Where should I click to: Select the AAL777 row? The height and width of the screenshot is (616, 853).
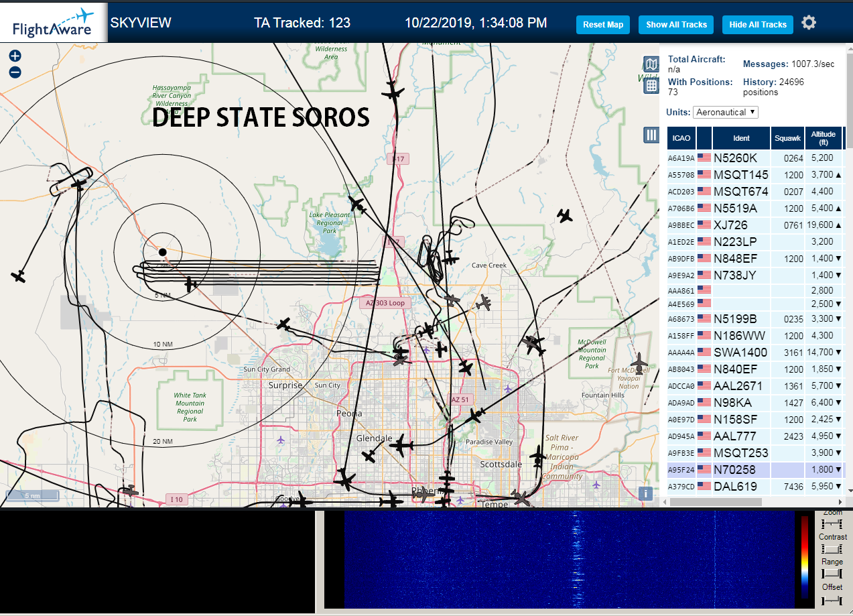pyautogui.click(x=755, y=436)
